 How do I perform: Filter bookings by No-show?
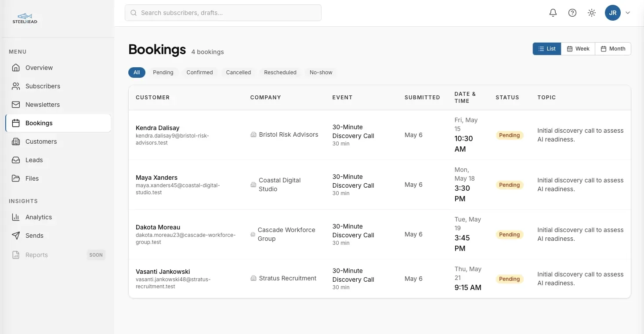321,73
